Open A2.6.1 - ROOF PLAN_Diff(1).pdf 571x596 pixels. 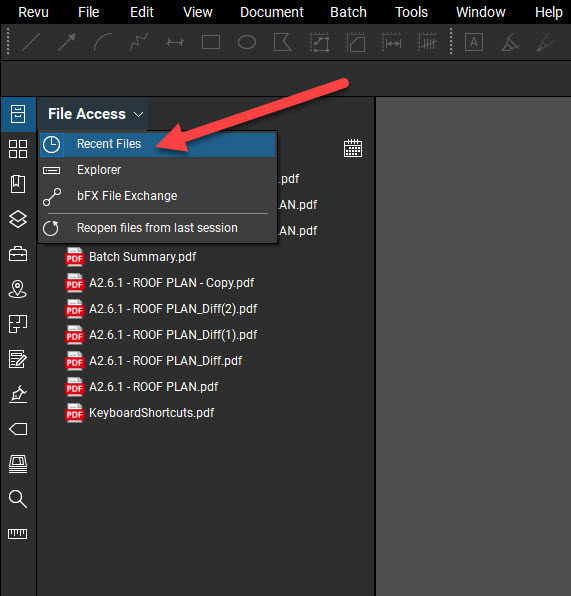[x=161, y=335]
